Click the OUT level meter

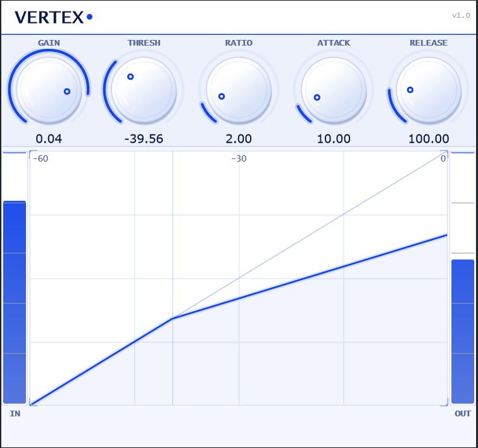click(x=462, y=278)
